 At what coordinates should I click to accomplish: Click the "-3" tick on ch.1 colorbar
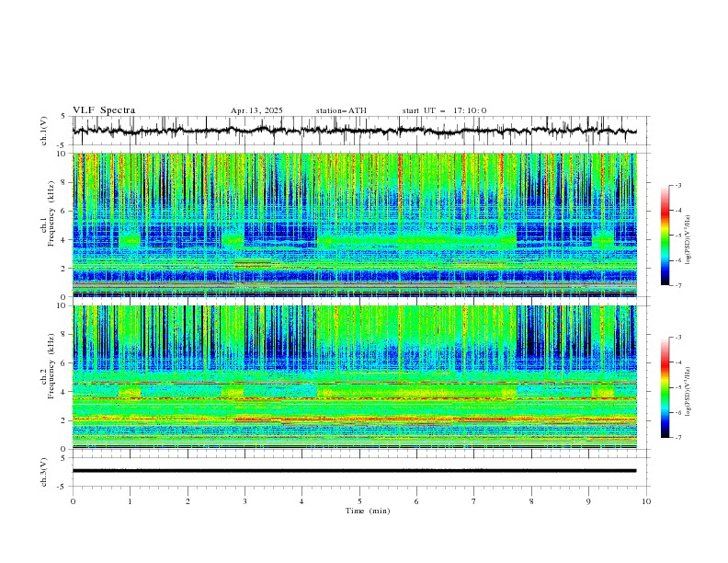point(677,185)
